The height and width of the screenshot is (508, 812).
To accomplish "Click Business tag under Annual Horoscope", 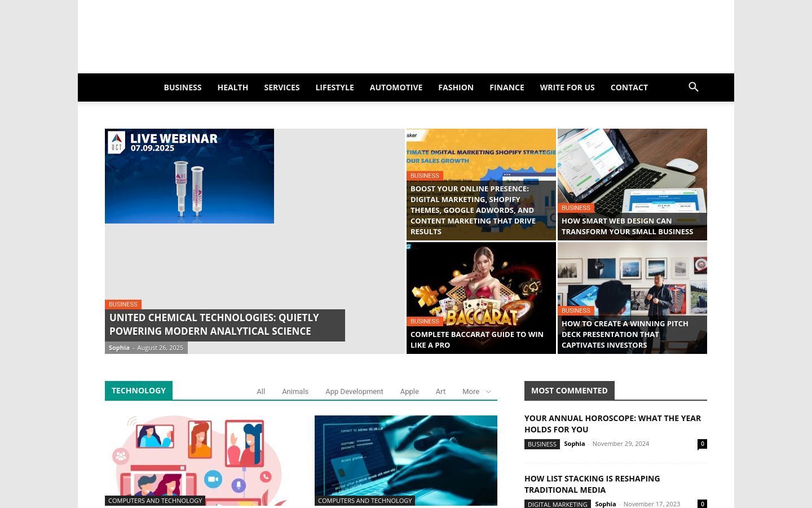I will tap(542, 444).
